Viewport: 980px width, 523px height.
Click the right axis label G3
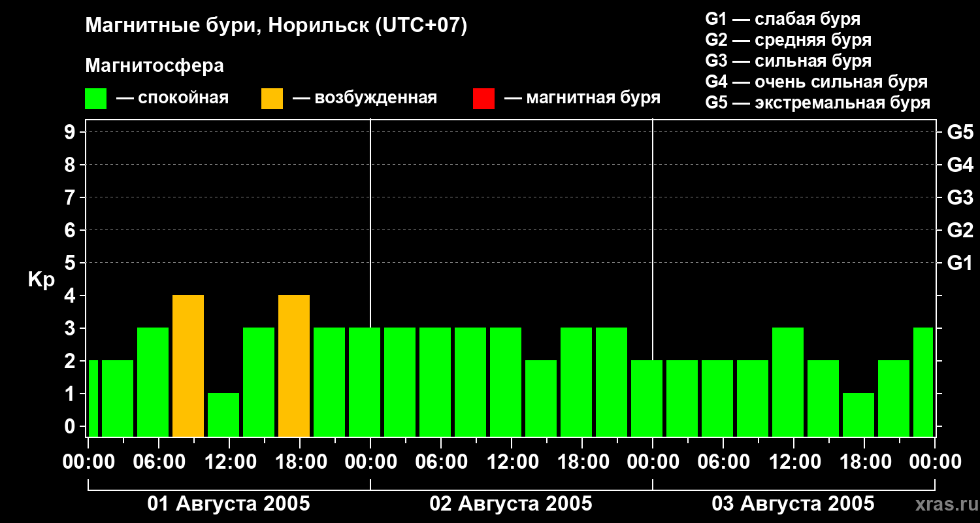point(960,197)
